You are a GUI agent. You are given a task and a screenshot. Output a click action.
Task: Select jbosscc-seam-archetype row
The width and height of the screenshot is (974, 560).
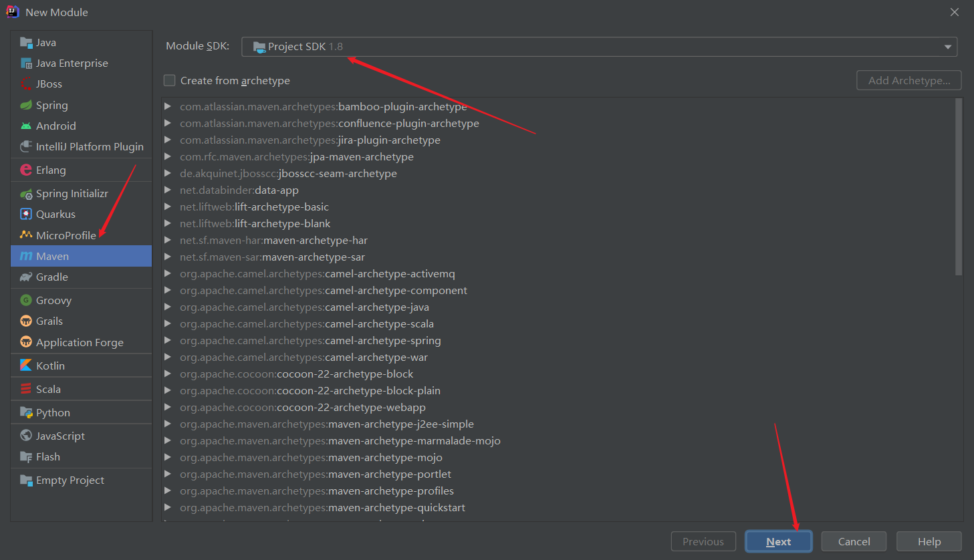click(559, 173)
